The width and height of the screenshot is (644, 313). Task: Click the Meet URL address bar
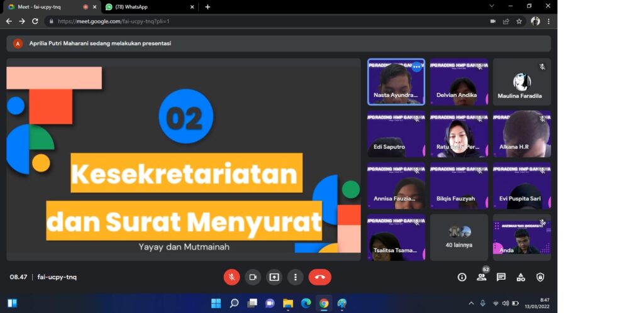tap(252, 21)
